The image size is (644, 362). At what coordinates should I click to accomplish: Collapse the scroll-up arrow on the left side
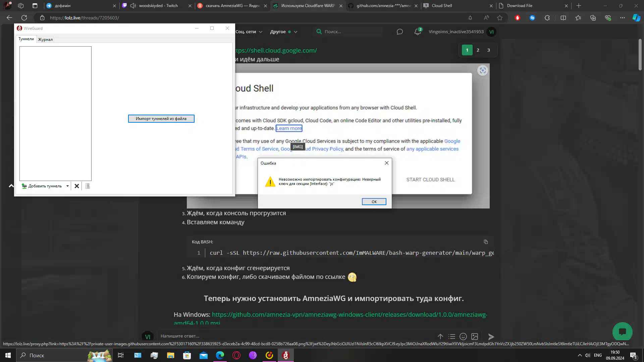pos(11,186)
